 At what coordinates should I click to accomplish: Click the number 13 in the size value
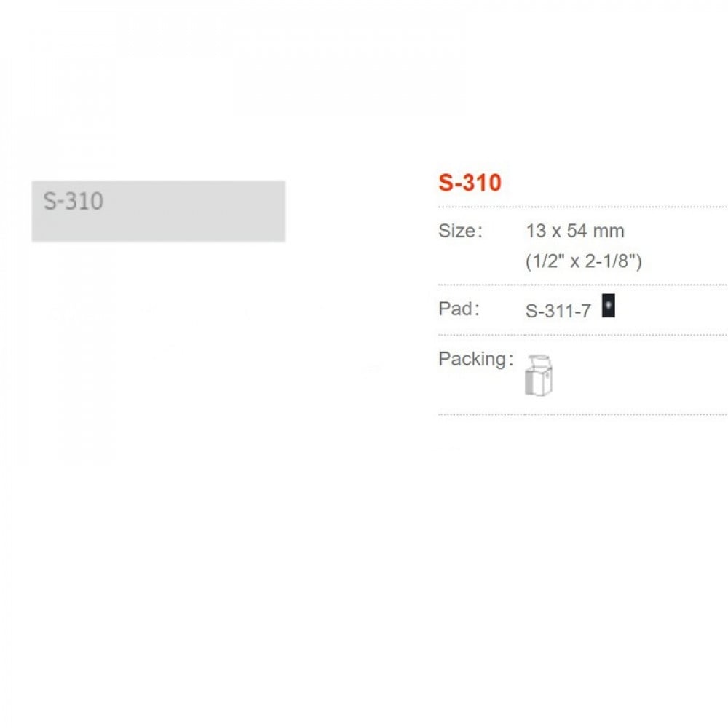(536, 232)
